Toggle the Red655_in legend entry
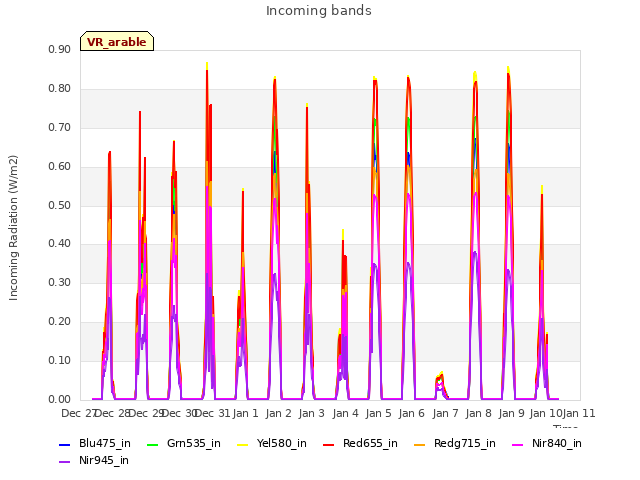640x480 pixels. [x=360, y=443]
